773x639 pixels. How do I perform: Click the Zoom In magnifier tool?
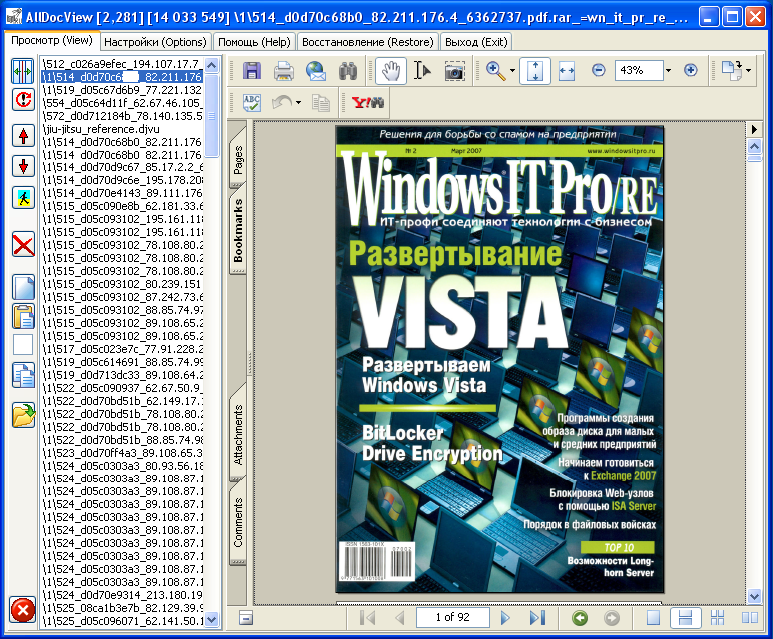click(x=495, y=71)
